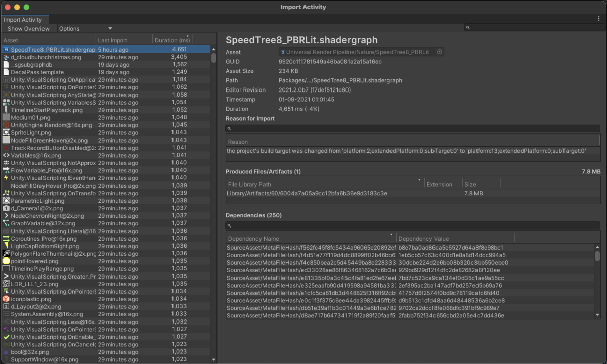Select the TimelineStartPlayback.png row

(x=106, y=110)
